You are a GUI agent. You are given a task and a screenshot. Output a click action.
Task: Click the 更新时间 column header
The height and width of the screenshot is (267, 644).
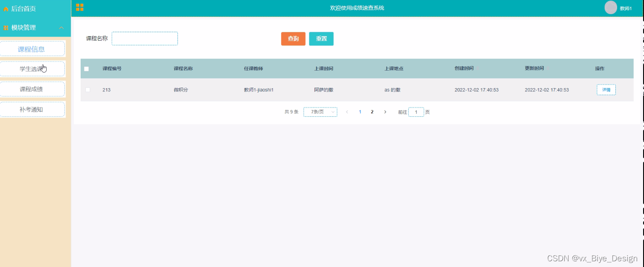(x=534, y=69)
